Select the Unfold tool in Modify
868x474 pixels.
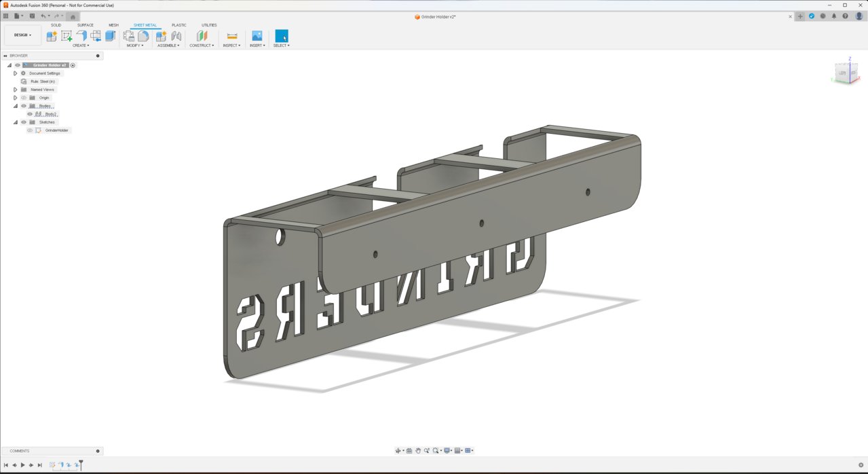click(128, 36)
